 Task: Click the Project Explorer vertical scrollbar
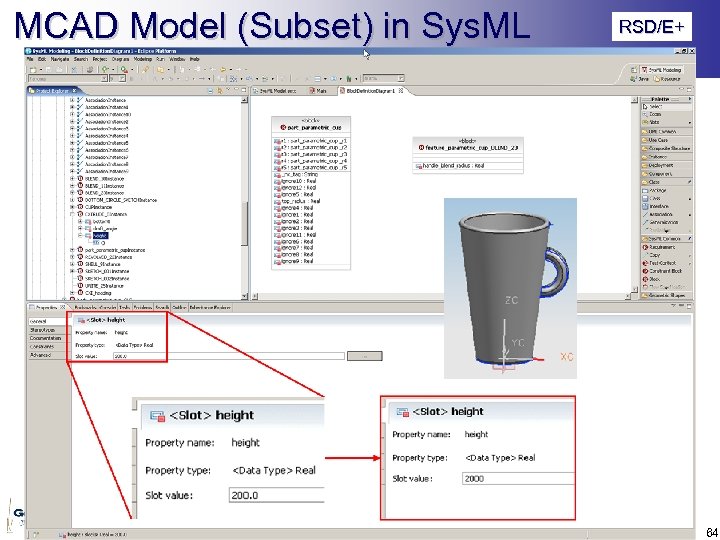tap(244, 197)
